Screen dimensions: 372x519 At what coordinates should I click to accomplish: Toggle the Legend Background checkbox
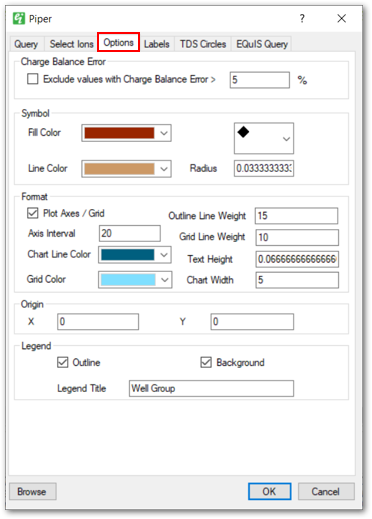pyautogui.click(x=206, y=362)
